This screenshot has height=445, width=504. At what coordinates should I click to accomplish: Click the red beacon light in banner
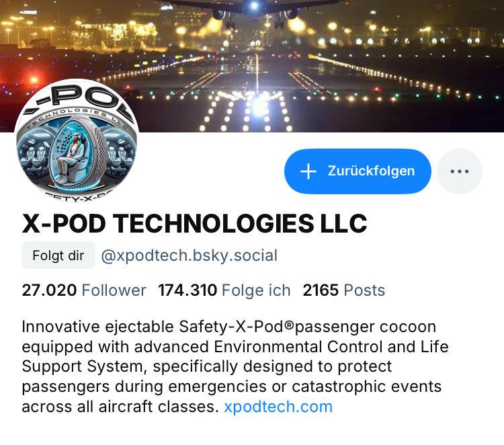tap(34, 79)
